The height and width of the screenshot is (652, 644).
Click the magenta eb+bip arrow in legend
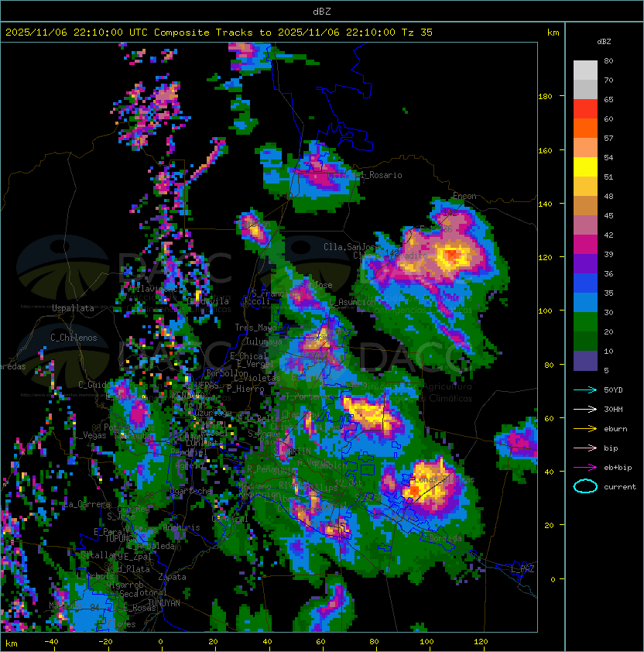pyautogui.click(x=585, y=468)
